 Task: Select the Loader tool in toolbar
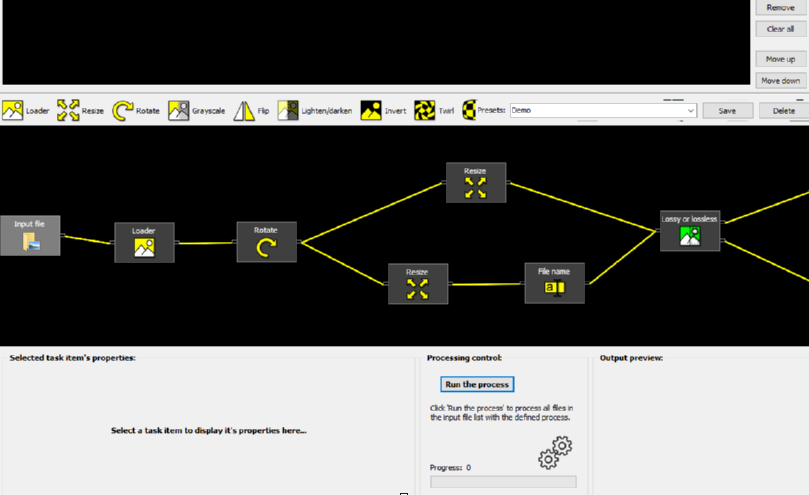[x=25, y=110]
